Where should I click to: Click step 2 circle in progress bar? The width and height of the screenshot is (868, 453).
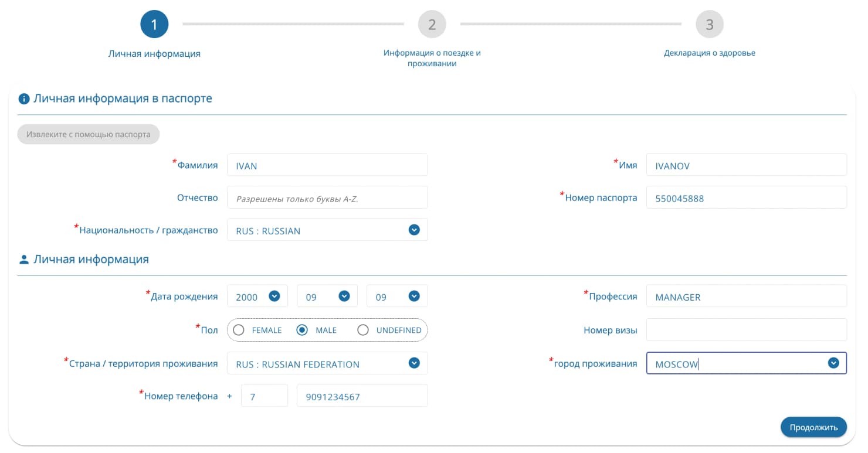[432, 25]
